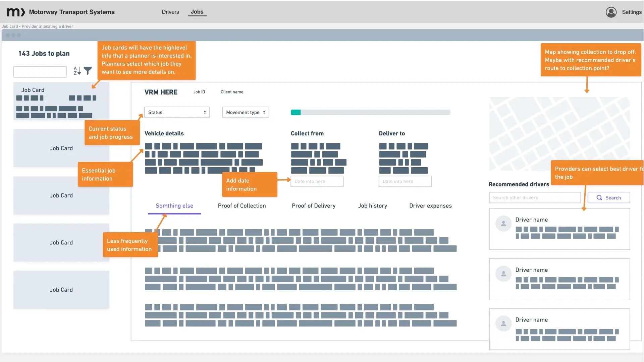Click the Job ID label
Image resolution: width=644 pixels, height=362 pixels.
[199, 92]
